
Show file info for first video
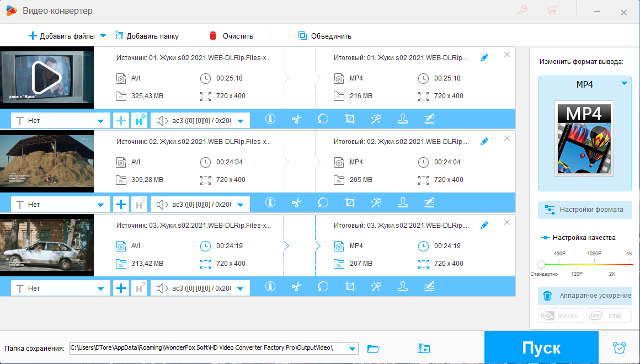[270, 119]
